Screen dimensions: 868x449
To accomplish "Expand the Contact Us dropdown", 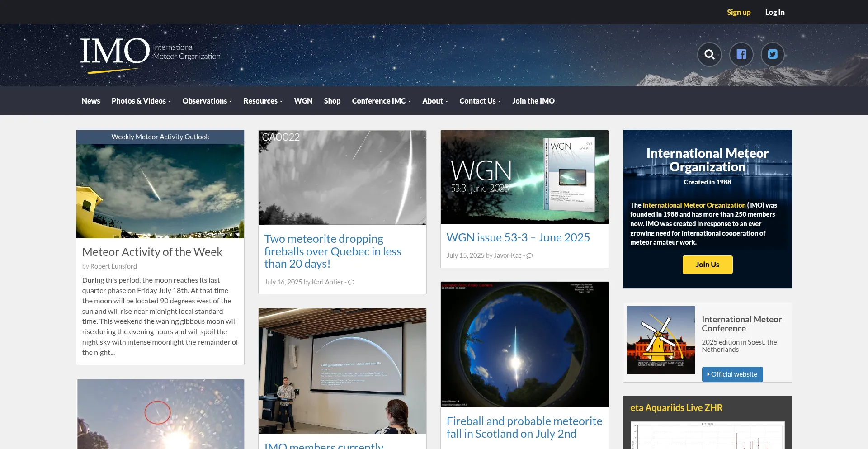I will tap(480, 101).
